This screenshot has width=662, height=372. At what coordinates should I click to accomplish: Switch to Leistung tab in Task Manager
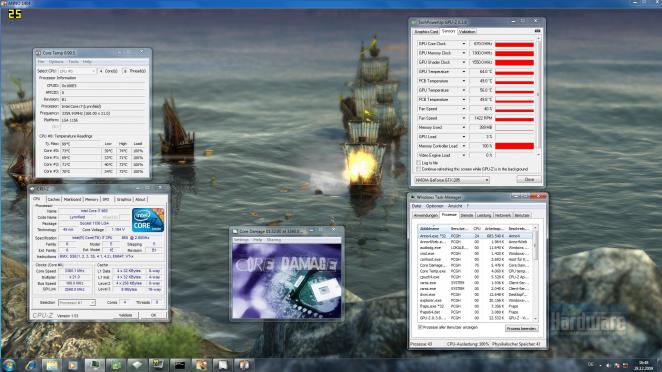tap(484, 215)
